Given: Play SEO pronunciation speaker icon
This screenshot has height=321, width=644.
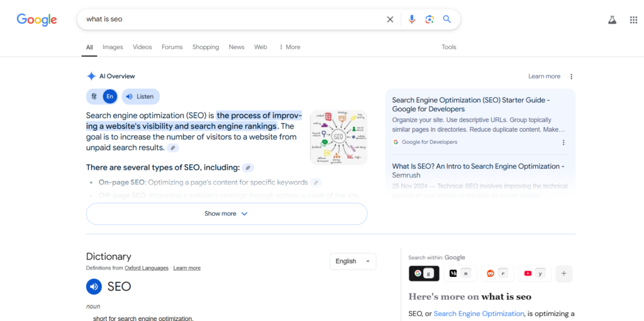Looking at the screenshot, I should click(x=94, y=286).
